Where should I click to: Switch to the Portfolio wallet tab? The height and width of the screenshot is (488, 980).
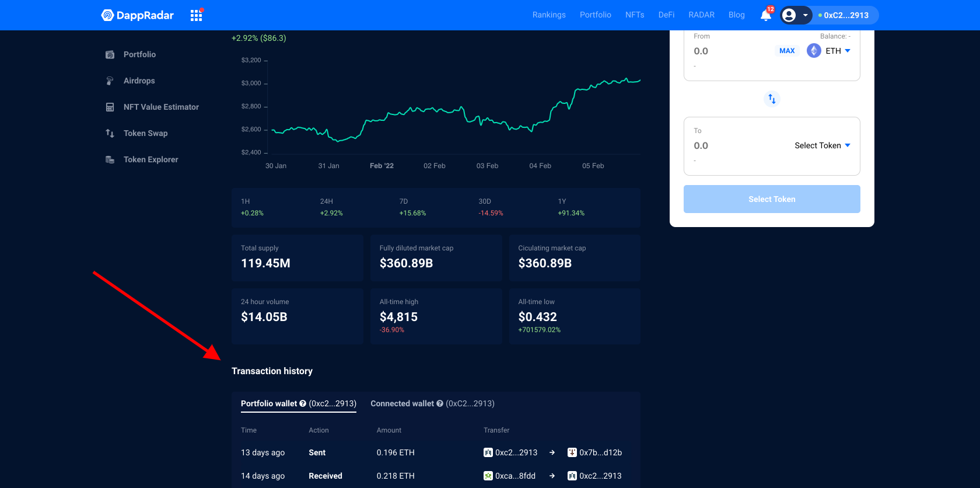[x=298, y=403]
